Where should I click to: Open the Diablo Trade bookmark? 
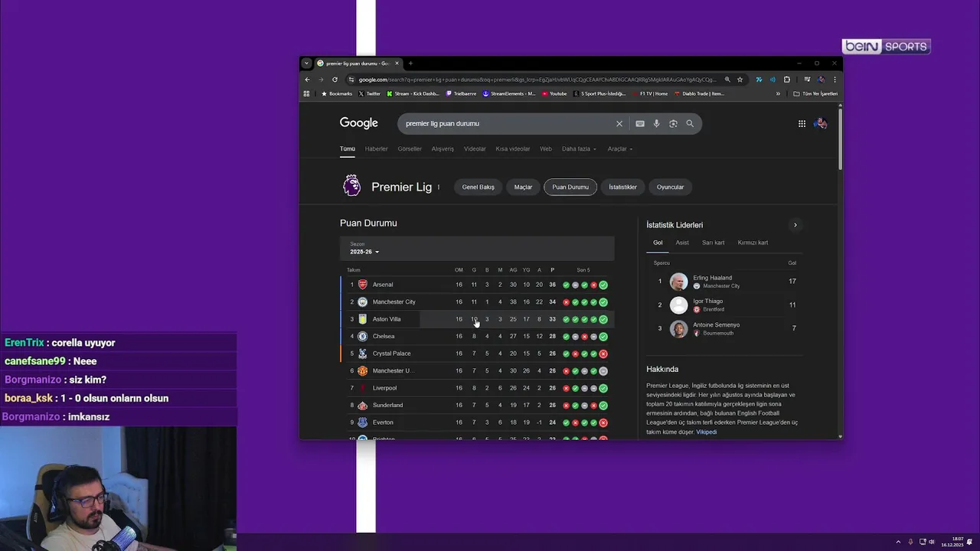699,93
